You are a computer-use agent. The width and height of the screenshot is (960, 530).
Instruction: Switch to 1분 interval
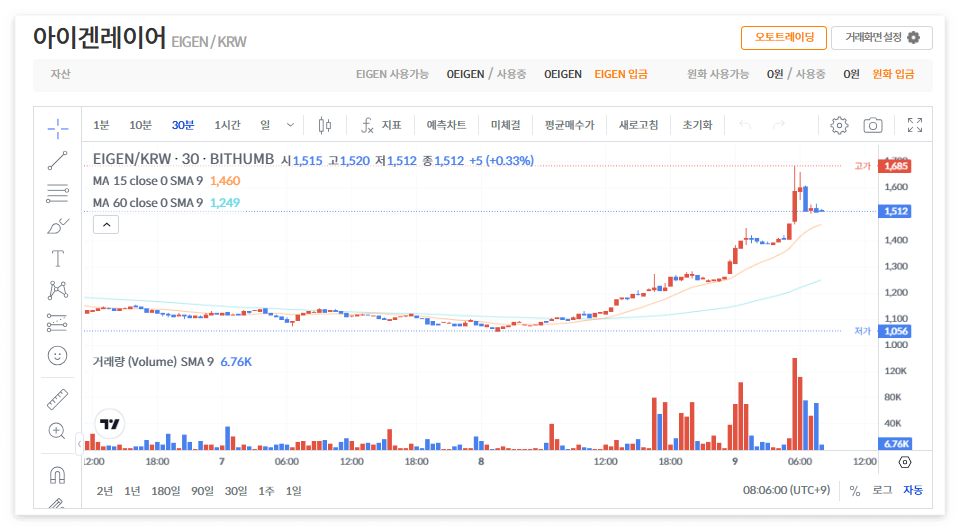101,125
